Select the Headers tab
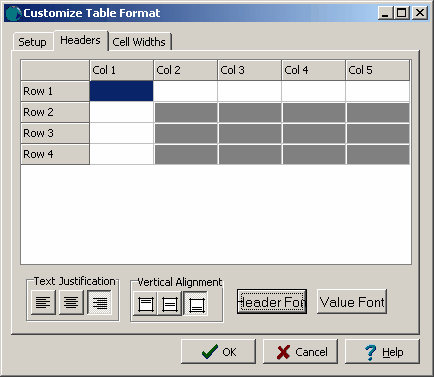 point(81,40)
